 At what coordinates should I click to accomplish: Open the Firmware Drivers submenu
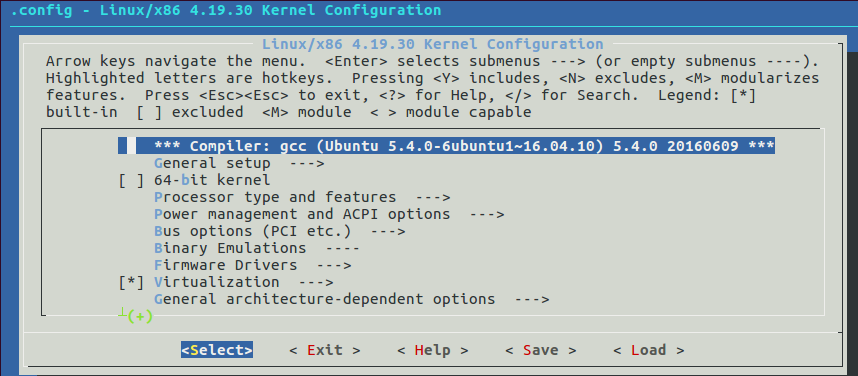click(253, 265)
